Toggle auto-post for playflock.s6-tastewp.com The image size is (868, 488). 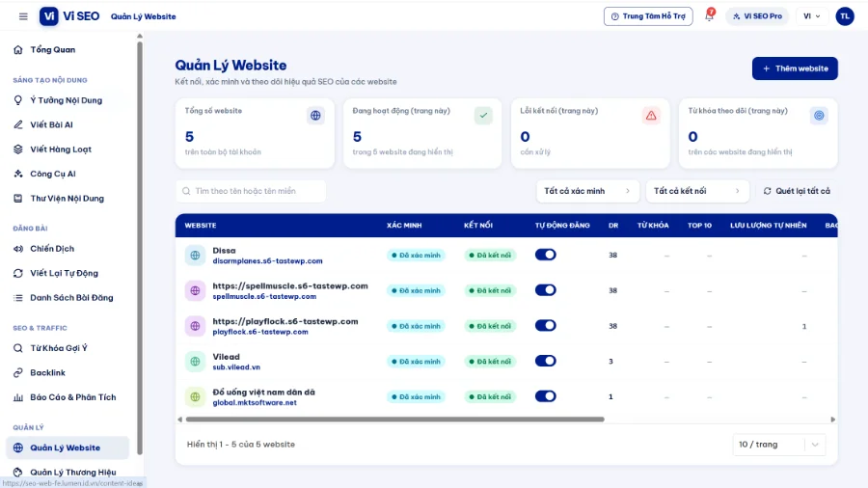coord(545,326)
